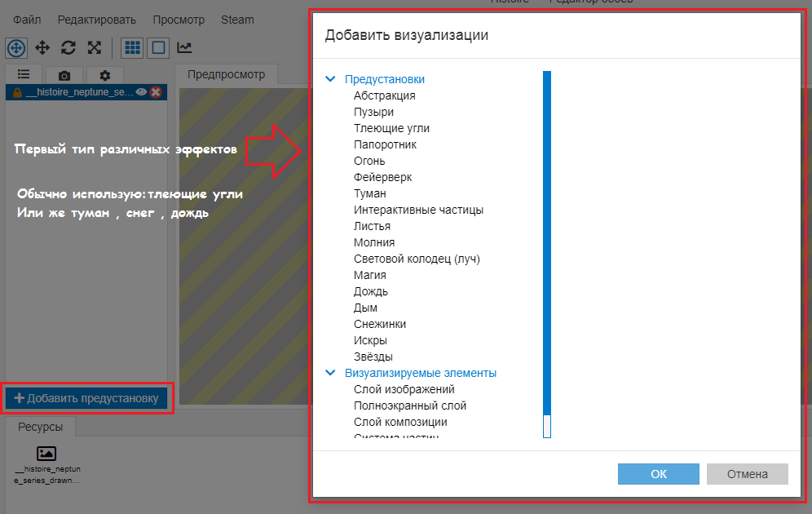Cancel the dialog with Отмена

[x=748, y=474]
